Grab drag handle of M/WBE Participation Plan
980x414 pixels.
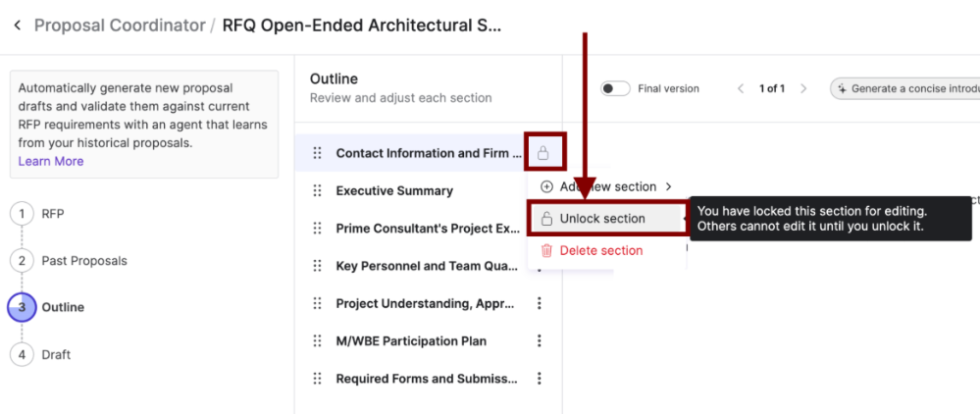coord(318,340)
